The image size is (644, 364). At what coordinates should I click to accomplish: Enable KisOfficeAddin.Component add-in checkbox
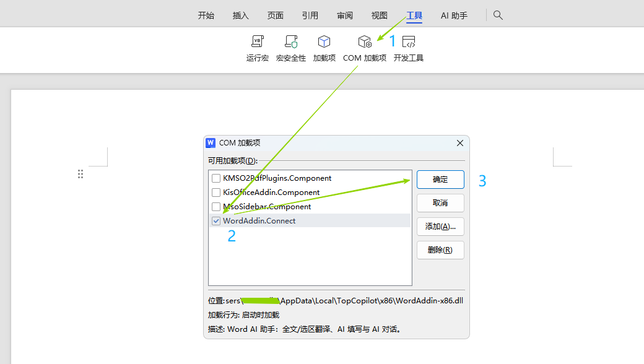216,192
